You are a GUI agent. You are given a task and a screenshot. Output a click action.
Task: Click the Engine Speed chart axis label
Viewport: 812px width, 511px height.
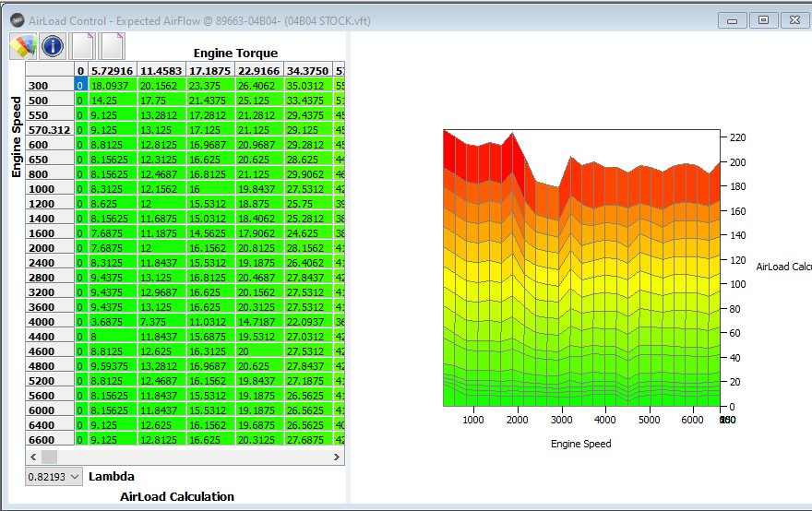580,444
